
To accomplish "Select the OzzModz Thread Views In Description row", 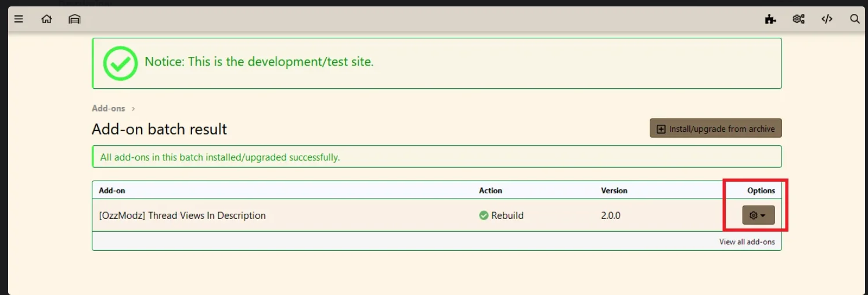I will click(x=182, y=215).
